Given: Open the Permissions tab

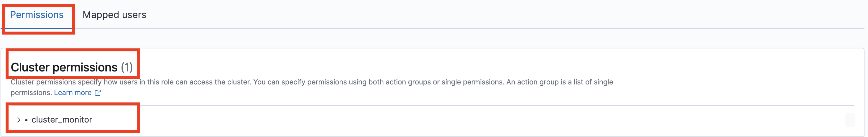Looking at the screenshot, I should coord(37,15).
